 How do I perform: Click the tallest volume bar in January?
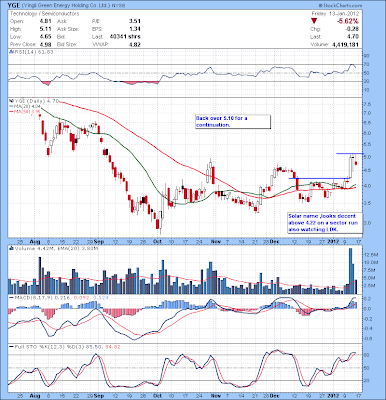click(x=350, y=271)
